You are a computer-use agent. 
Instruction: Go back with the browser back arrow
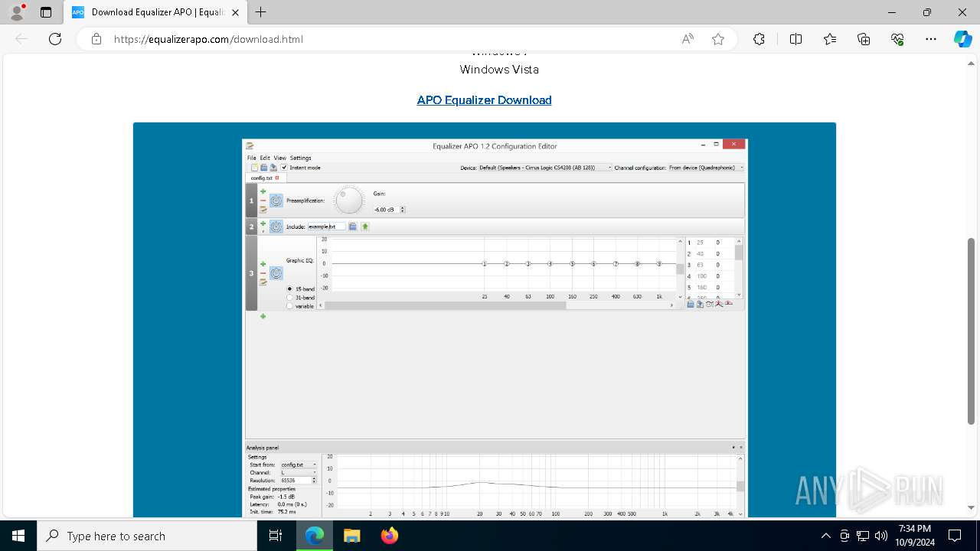(x=21, y=39)
